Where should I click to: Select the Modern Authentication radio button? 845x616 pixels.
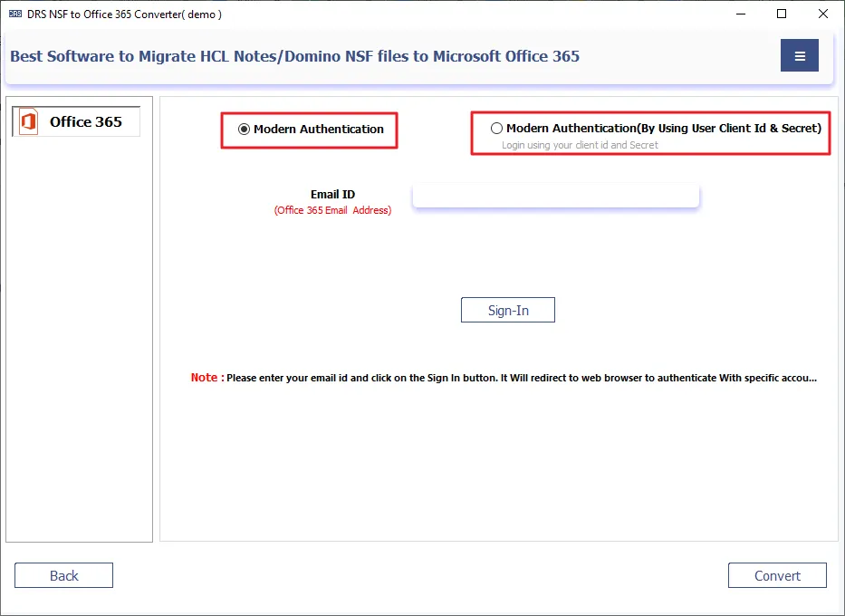tap(244, 130)
